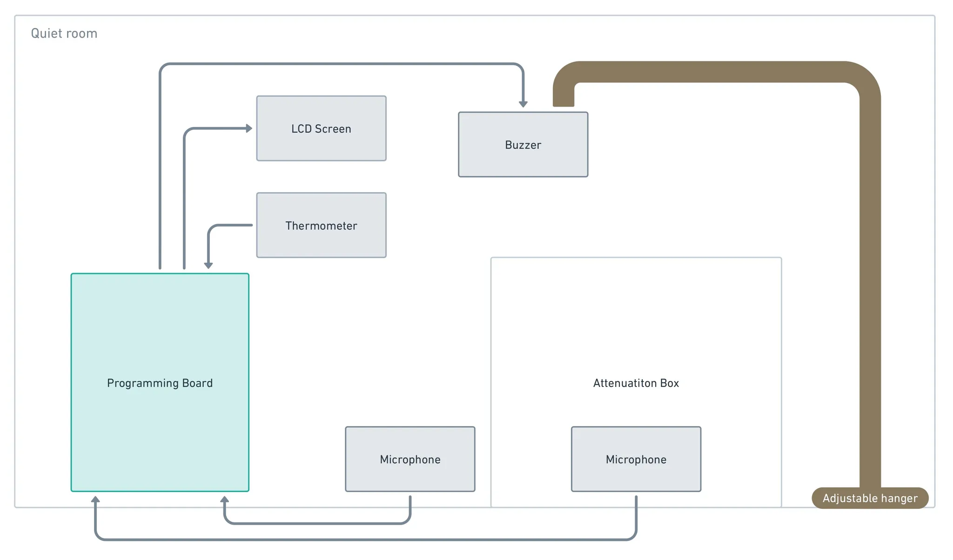Select the Thermometer block
The height and width of the screenshot is (560, 953).
click(321, 225)
